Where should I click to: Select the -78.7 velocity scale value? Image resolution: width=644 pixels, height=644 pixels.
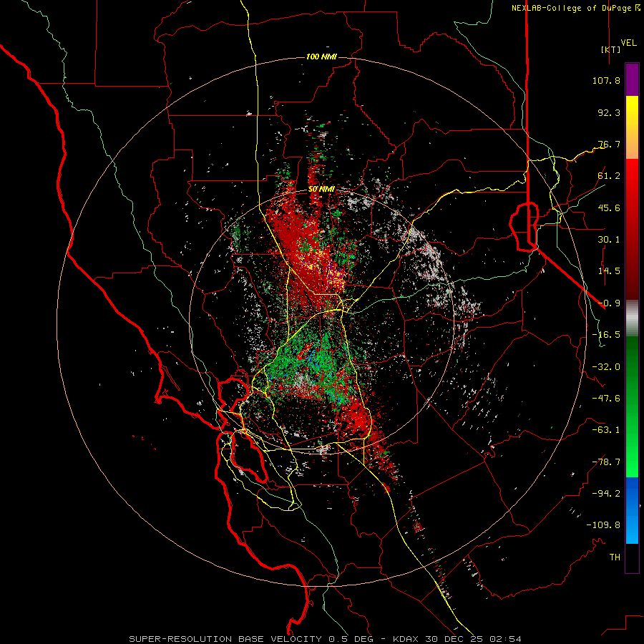[x=606, y=462]
